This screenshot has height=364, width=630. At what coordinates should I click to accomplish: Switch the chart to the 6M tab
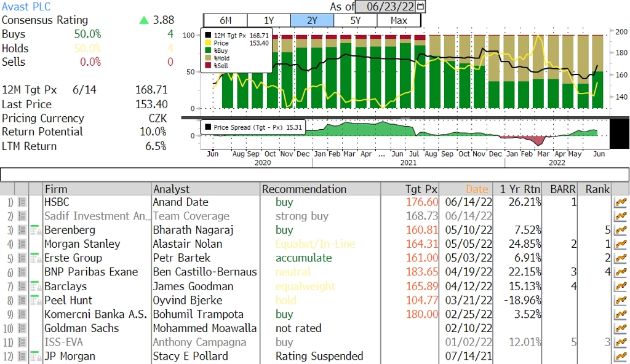click(225, 20)
